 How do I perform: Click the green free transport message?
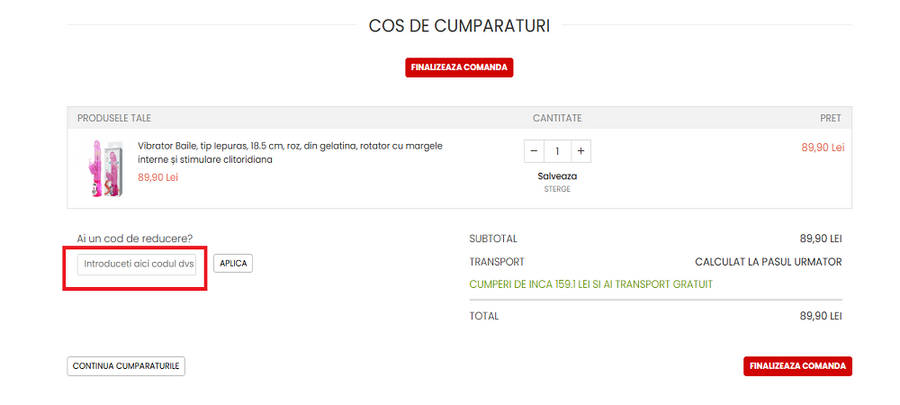(590, 284)
